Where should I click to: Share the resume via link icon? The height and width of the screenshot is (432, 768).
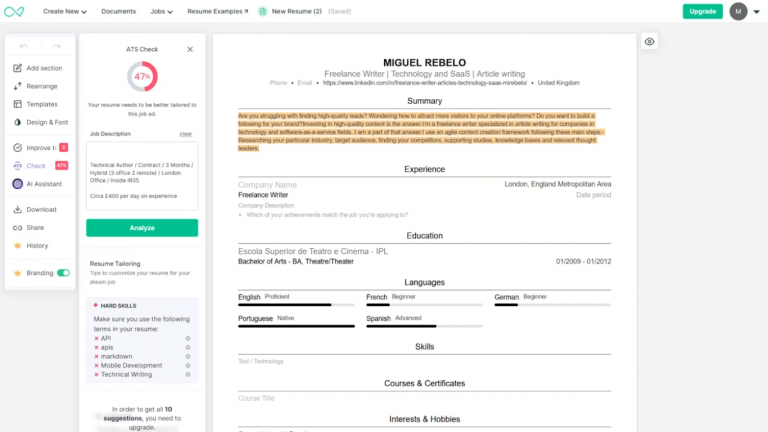tap(18, 228)
